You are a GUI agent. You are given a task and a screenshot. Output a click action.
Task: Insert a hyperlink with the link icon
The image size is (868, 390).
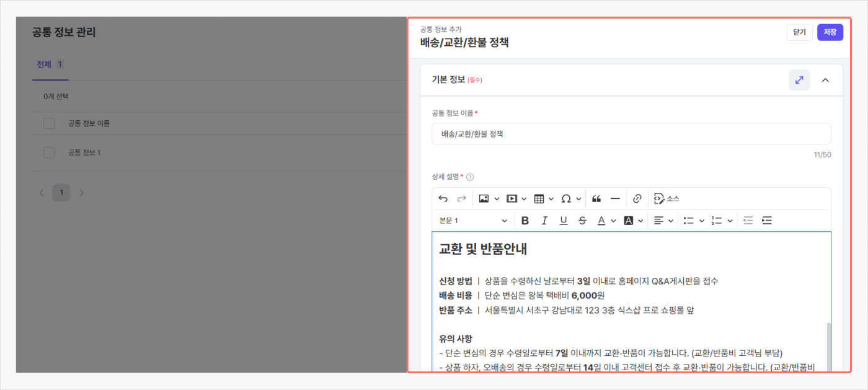pyautogui.click(x=637, y=199)
